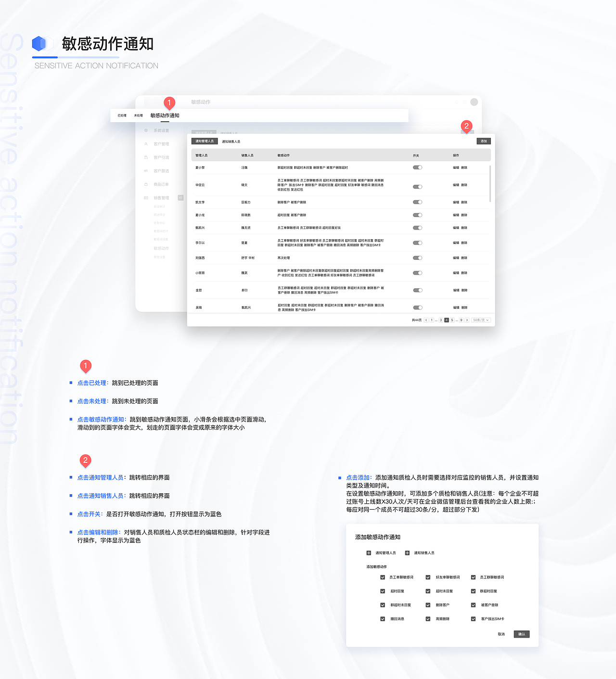The height and width of the screenshot is (679, 616).
Task: Click the 客户跟进 sidebar icon
Action: pos(146,170)
